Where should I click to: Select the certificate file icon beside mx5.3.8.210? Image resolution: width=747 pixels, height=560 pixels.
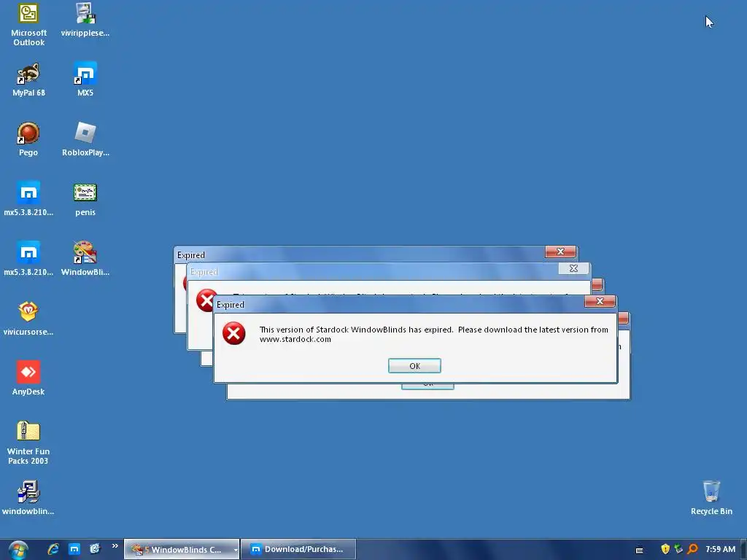point(85,200)
